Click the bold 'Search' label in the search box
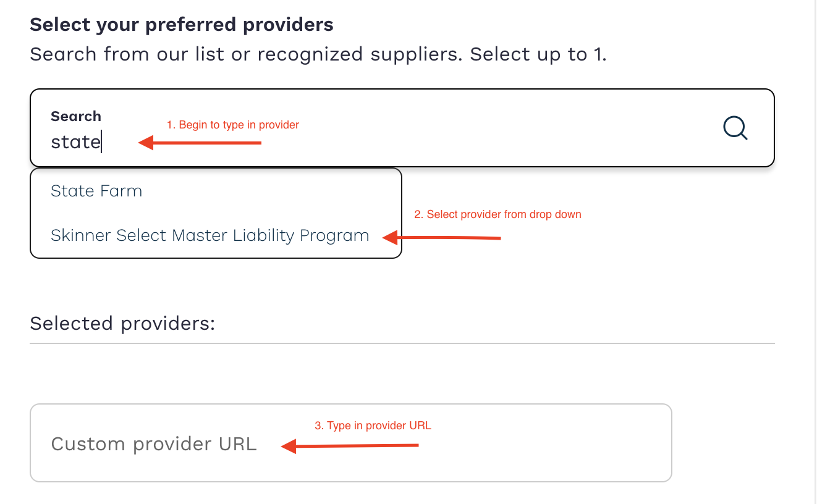Image resolution: width=817 pixels, height=504 pixels. click(76, 116)
